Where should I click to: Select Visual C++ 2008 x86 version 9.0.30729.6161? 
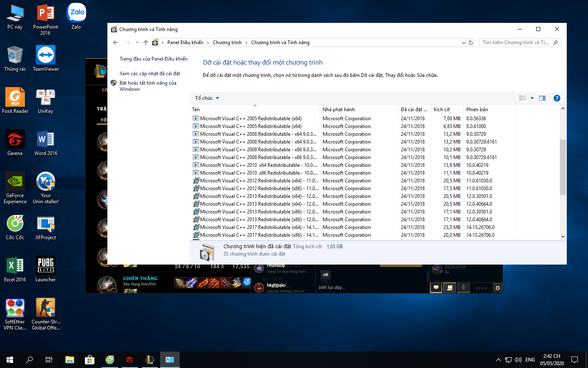coord(354,157)
